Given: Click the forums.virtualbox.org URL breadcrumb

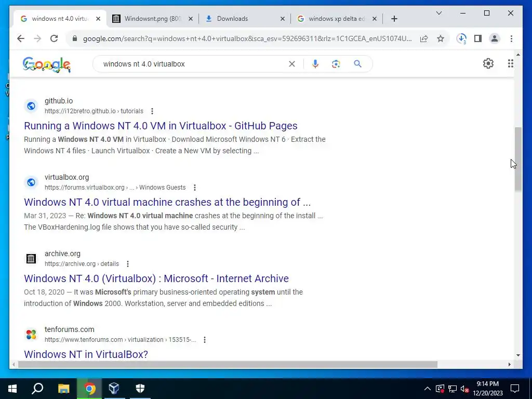Looking at the screenshot, I should click(115, 187).
